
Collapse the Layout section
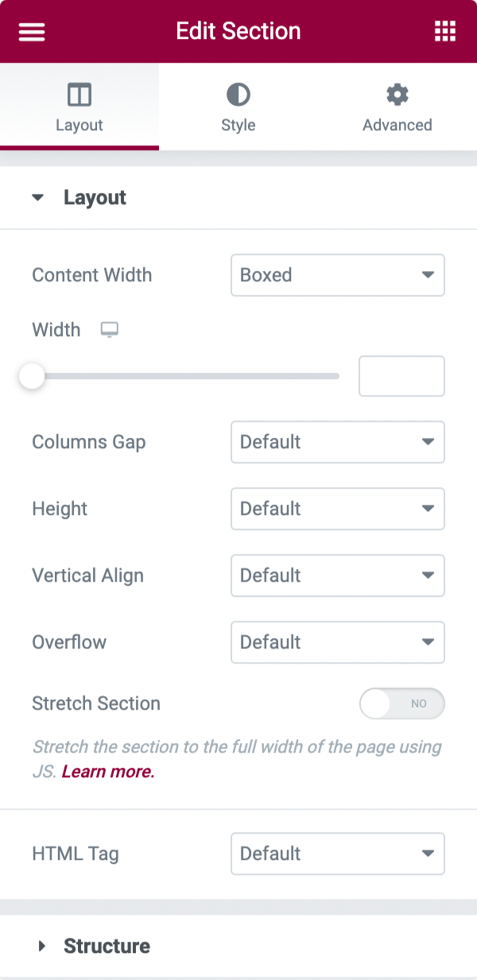point(37,197)
